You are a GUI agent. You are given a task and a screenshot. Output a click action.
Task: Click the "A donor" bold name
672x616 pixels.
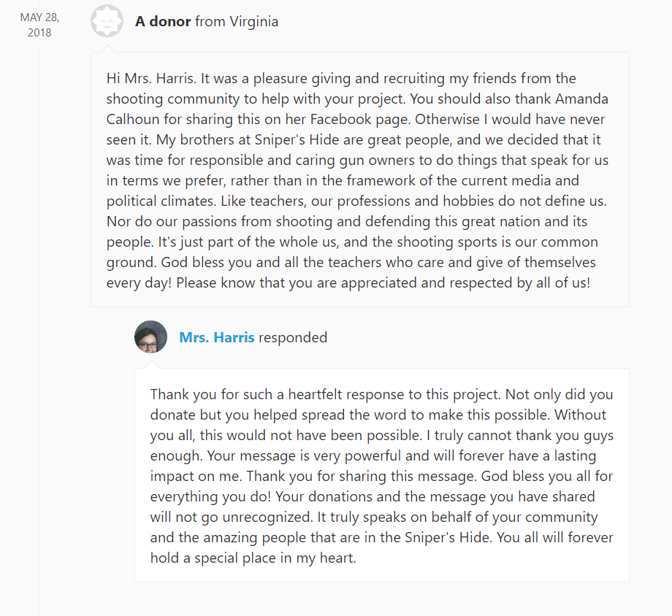pyautogui.click(x=163, y=21)
